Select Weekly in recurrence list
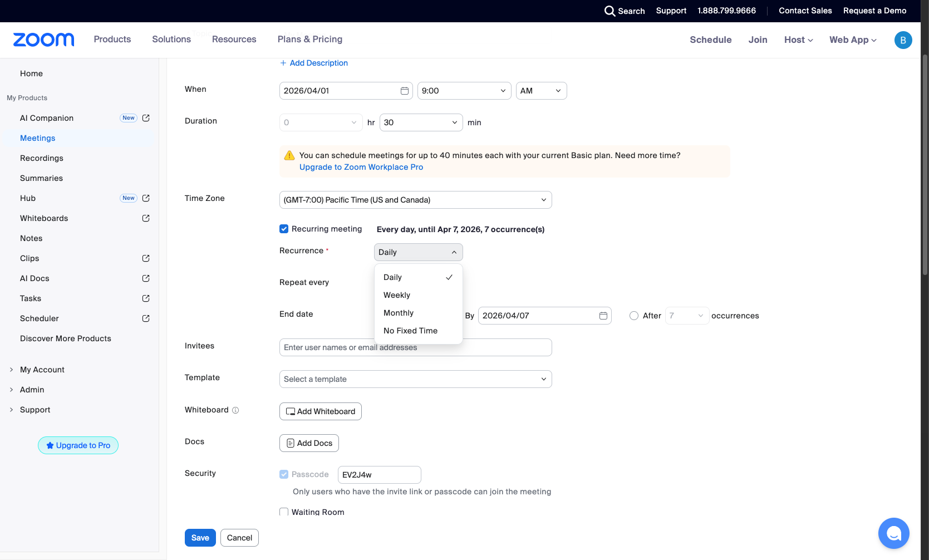The width and height of the screenshot is (929, 560). 418,295
